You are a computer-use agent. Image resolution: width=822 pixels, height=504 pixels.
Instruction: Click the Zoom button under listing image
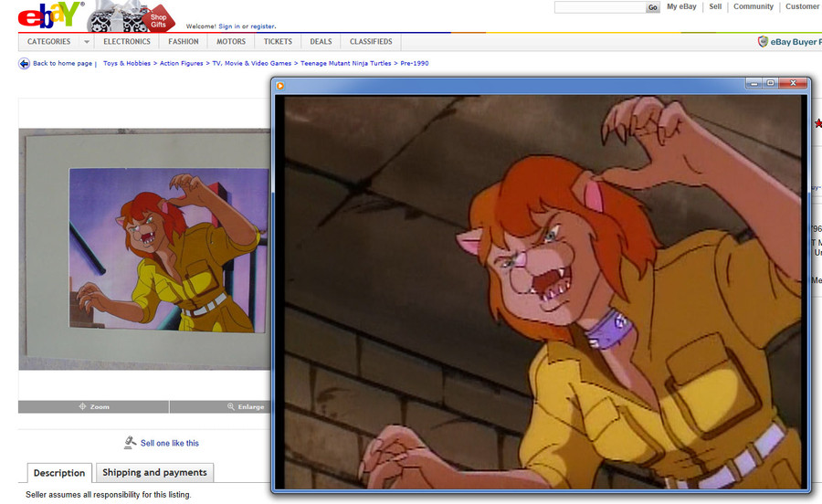pyautogui.click(x=94, y=406)
